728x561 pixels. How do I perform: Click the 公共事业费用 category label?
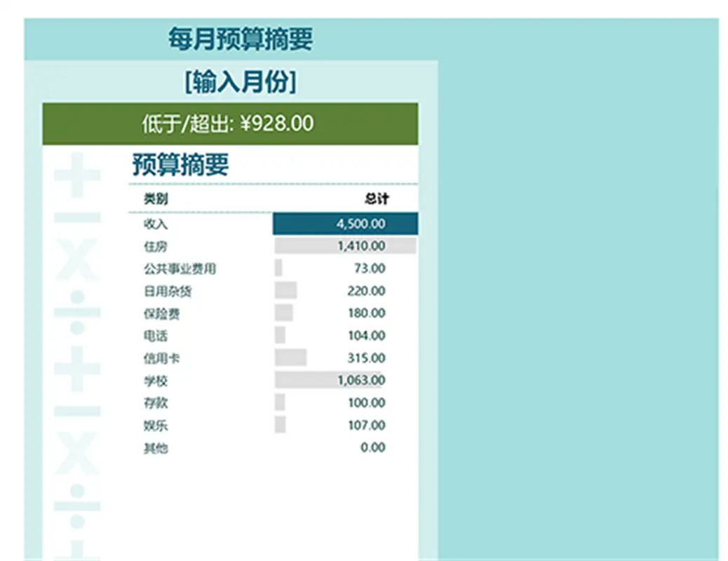[x=180, y=269]
